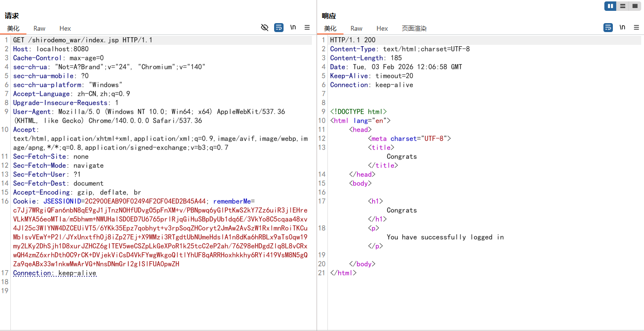Select the request 美化 tab

pos(13,28)
